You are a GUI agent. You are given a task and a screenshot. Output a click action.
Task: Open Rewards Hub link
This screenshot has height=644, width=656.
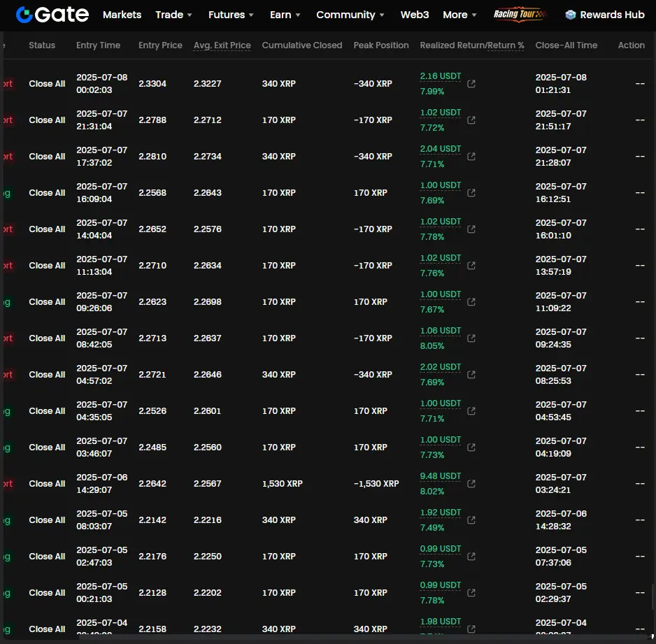click(x=612, y=15)
